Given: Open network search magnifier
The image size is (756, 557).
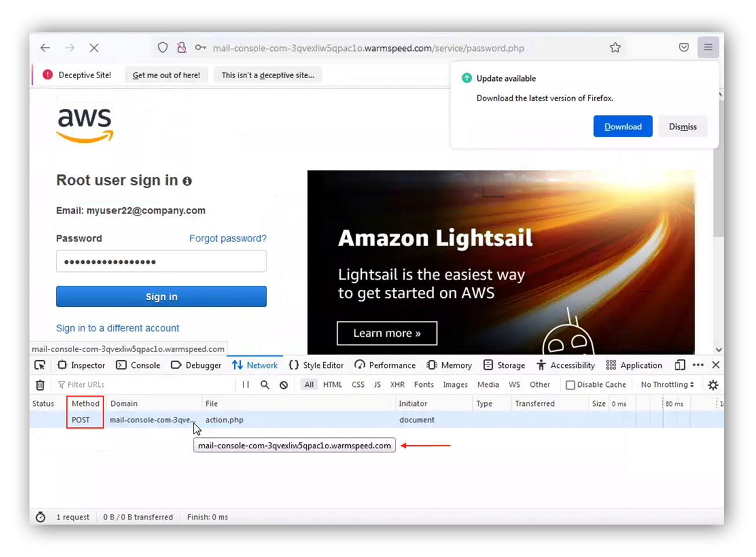Looking at the screenshot, I should click(x=265, y=385).
